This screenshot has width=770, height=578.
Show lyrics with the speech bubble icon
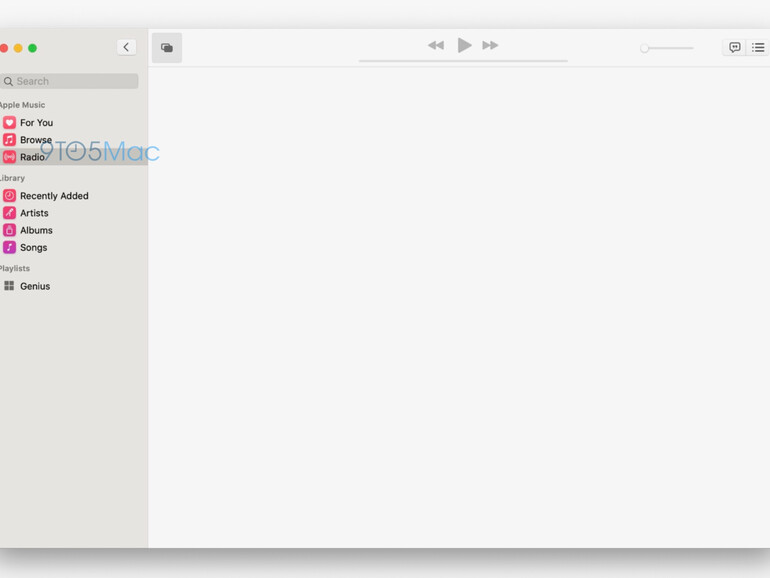tap(735, 47)
